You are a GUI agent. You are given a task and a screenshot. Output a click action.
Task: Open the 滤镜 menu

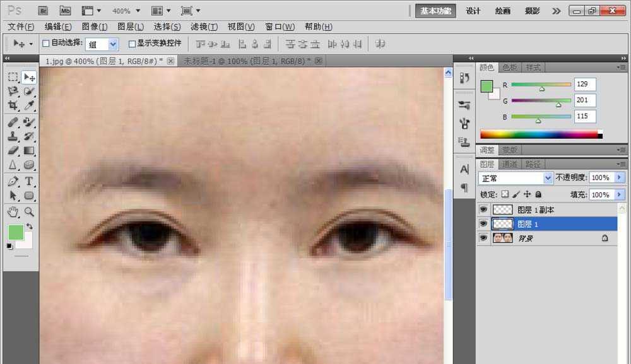click(x=204, y=26)
